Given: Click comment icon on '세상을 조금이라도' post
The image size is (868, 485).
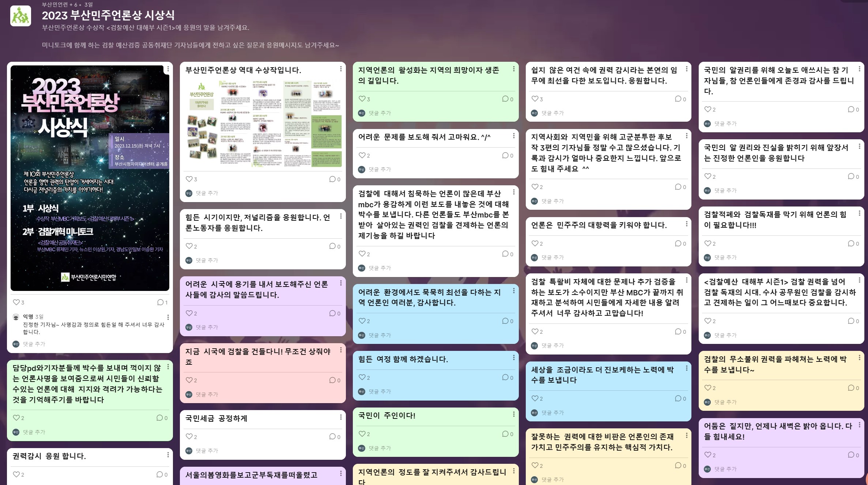Looking at the screenshot, I should tap(678, 398).
